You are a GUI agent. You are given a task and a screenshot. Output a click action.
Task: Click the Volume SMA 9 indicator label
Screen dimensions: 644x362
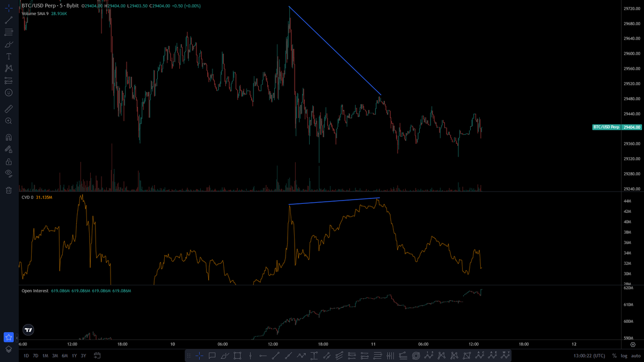click(x=35, y=13)
